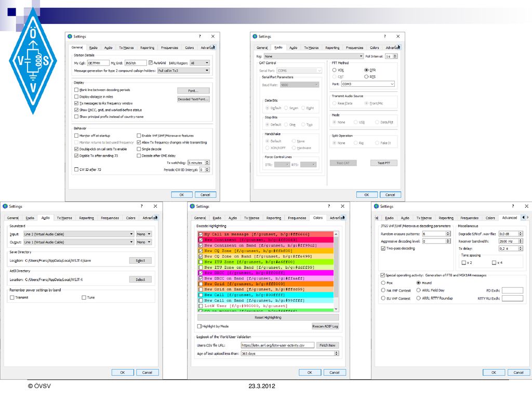The height and width of the screenshot is (399, 532).
Task: Select the RTS radio button under PTT Method
Action: 366,77
